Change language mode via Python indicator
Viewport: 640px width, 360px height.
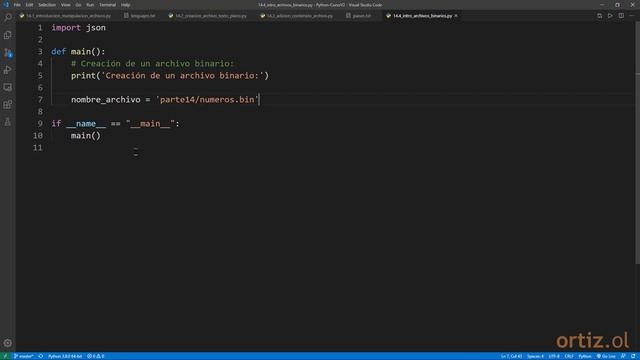coord(584,356)
